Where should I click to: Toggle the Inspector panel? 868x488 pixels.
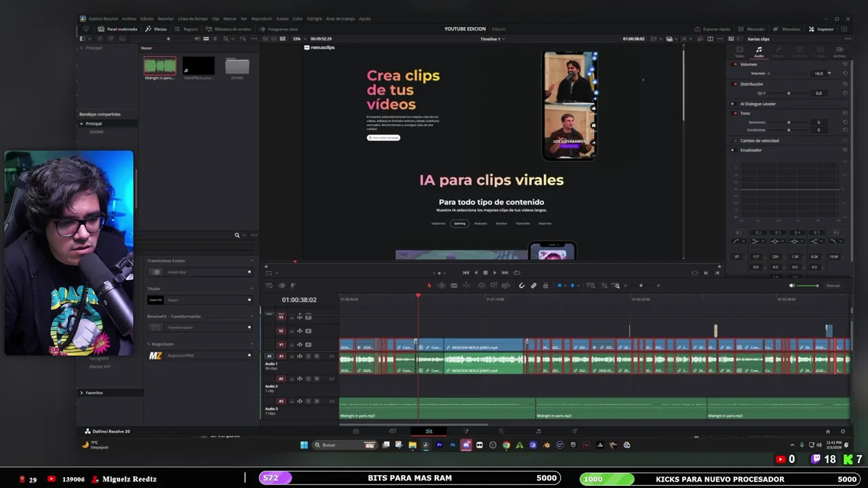(x=821, y=29)
